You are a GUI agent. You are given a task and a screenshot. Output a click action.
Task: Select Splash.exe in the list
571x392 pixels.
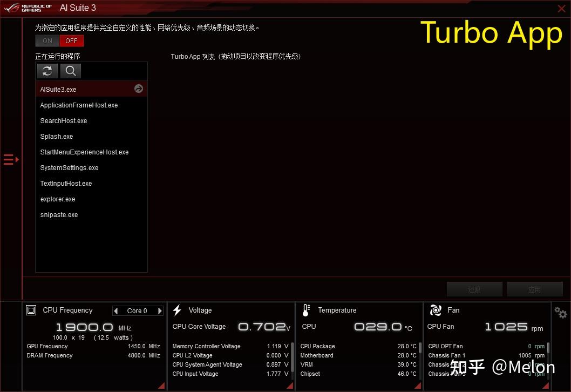tap(91, 136)
